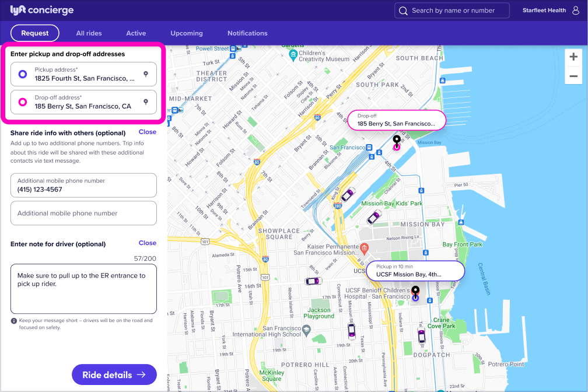Click the DOGPATCH neighborhood label
The height and width of the screenshot is (392, 588).
431,355
